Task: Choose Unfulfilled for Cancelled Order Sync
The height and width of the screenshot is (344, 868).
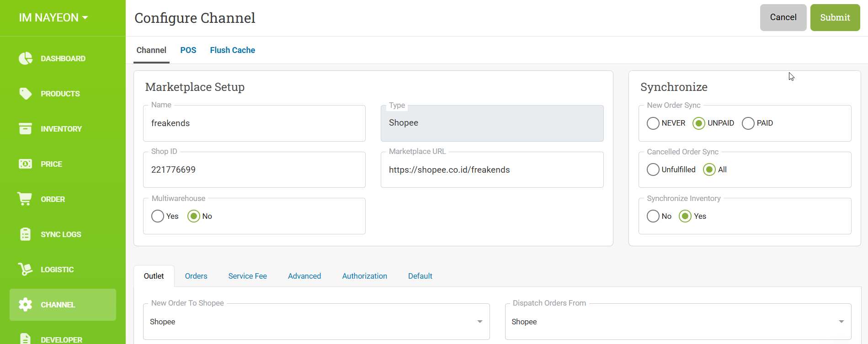Action: (x=653, y=170)
